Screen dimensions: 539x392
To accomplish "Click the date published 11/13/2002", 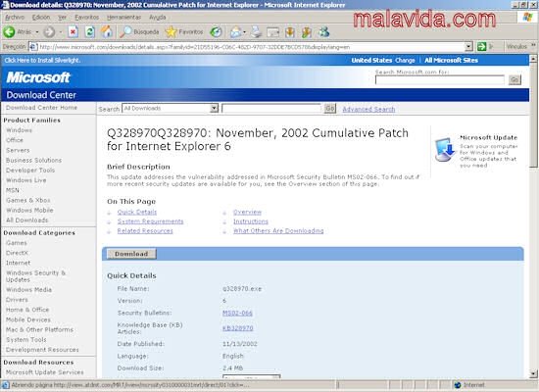I will 240,344.
